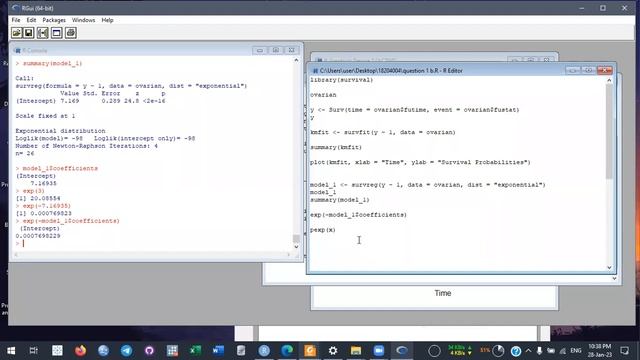Open the taskbar clock and date
Image resolution: width=640 pixels, height=360 pixels.
point(599,351)
